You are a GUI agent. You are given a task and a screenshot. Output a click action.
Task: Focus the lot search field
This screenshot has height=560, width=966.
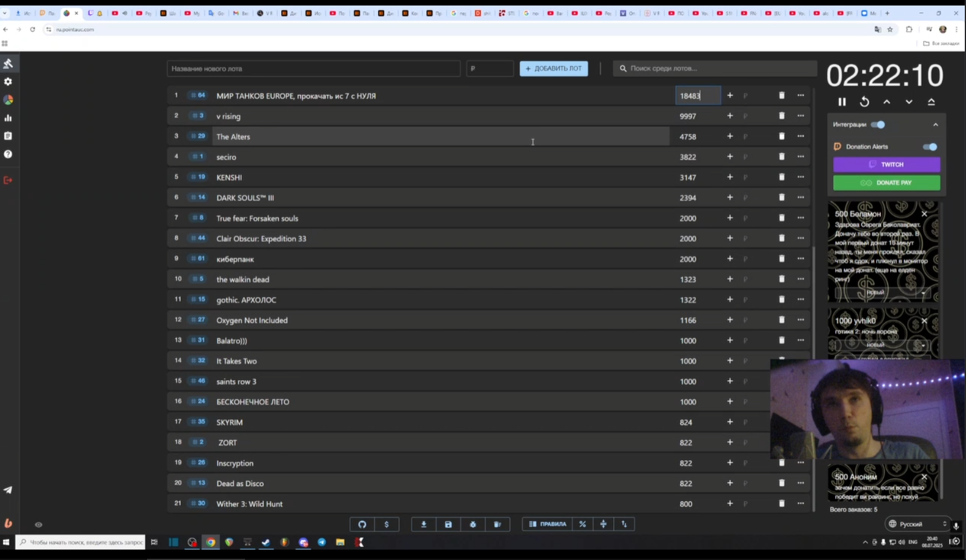pos(715,69)
